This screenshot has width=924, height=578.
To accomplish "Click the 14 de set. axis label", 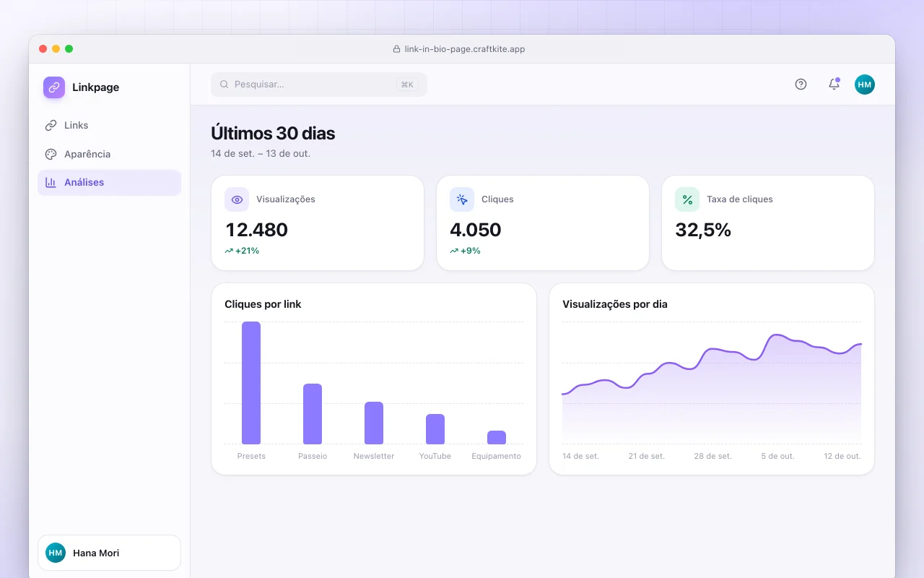I will point(581,456).
